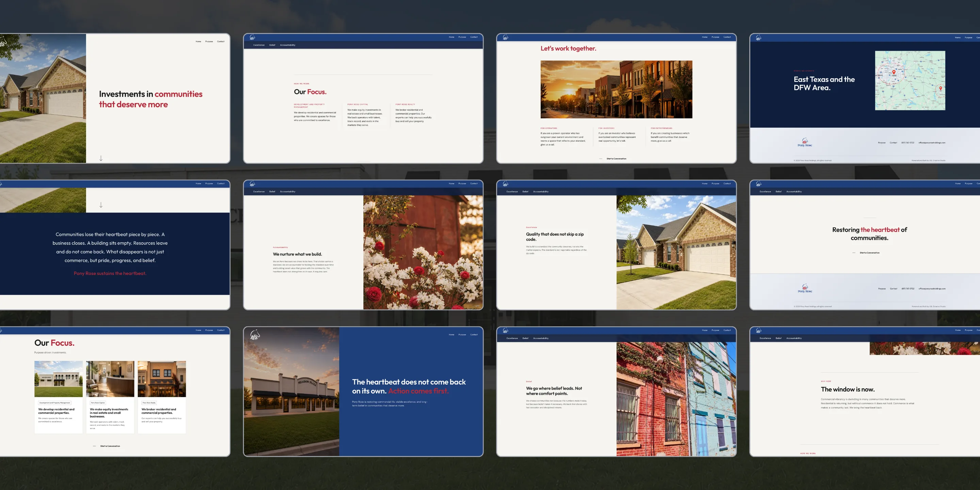The image size is (980, 490).
Task: Click Home in the Investments in communities mockup
Action: click(x=198, y=42)
